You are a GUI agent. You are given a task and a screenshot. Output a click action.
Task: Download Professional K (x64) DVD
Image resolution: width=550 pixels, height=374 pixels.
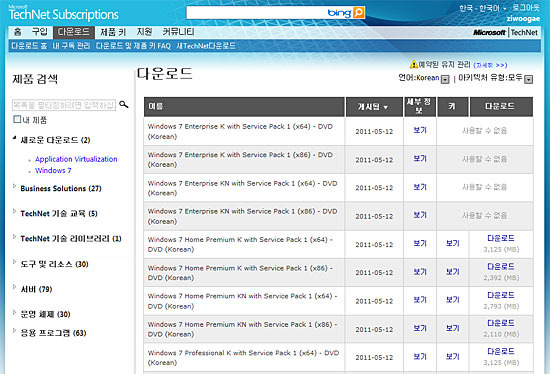[x=501, y=351]
